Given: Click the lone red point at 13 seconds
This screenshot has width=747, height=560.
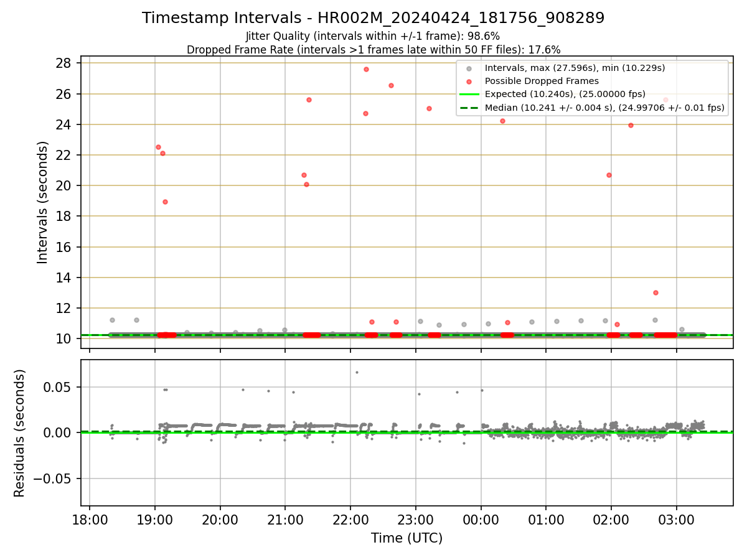Looking at the screenshot, I should [655, 292].
